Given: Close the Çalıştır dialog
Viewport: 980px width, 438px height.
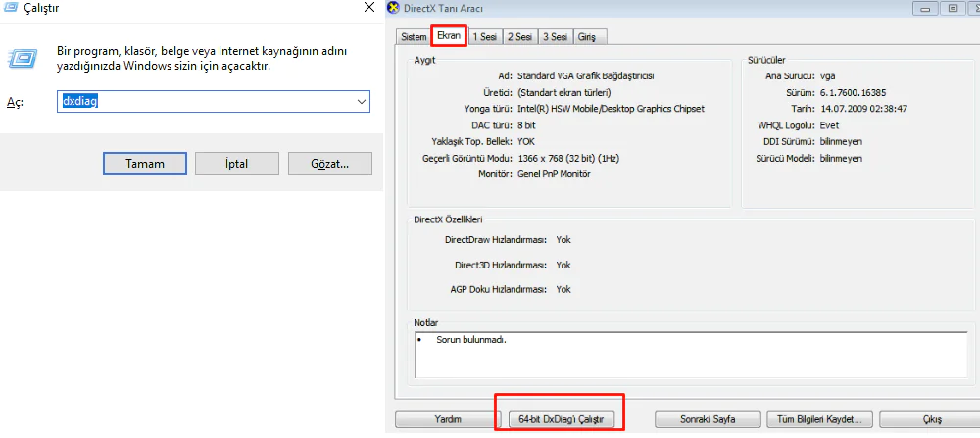Looking at the screenshot, I should 369,8.
